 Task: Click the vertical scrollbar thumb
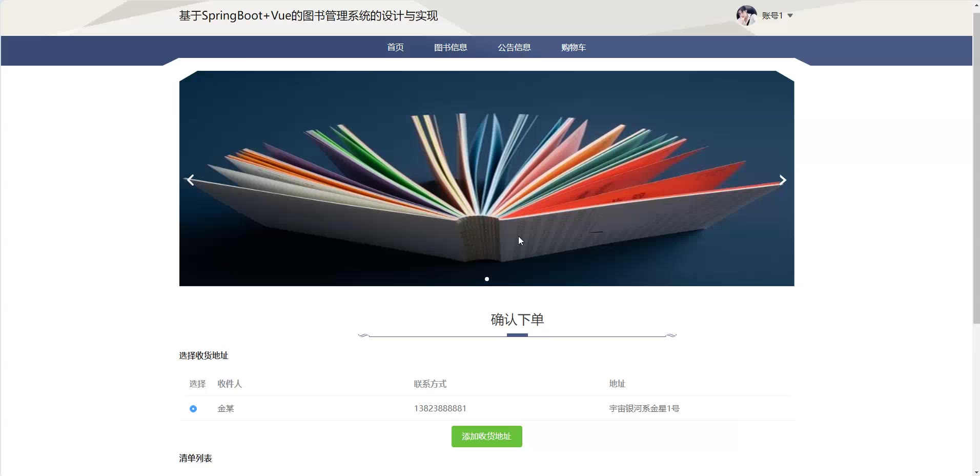point(976,167)
